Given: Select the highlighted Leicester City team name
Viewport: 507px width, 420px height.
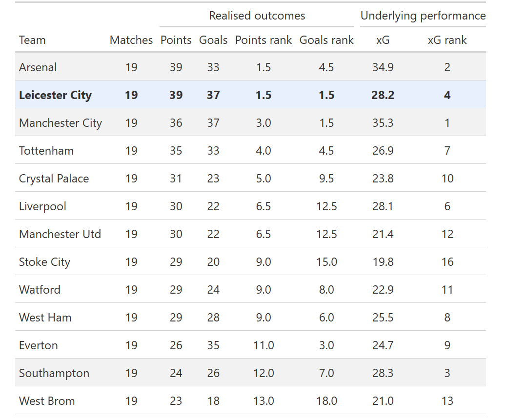Looking at the screenshot, I should click(x=55, y=95).
